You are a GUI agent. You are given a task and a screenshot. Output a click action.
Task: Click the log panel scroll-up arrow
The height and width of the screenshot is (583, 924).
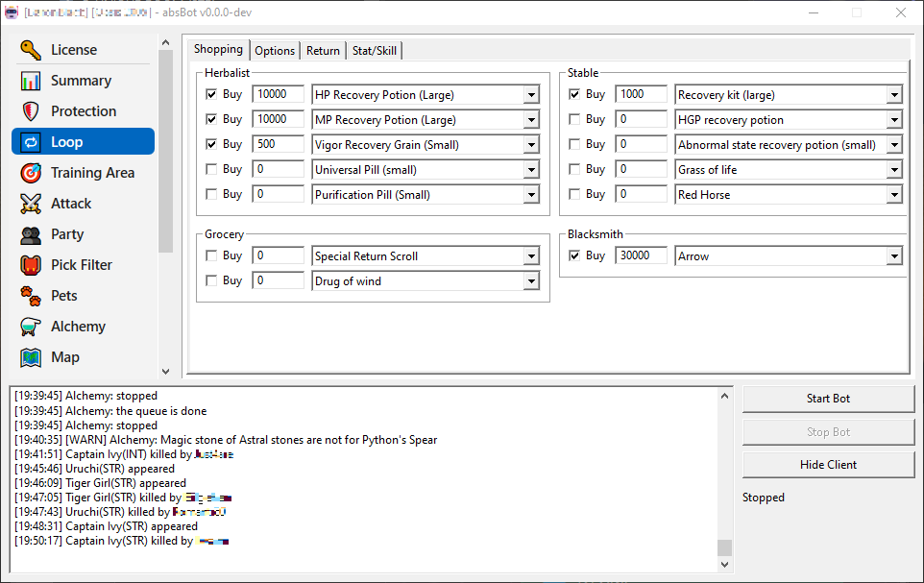[x=725, y=396]
